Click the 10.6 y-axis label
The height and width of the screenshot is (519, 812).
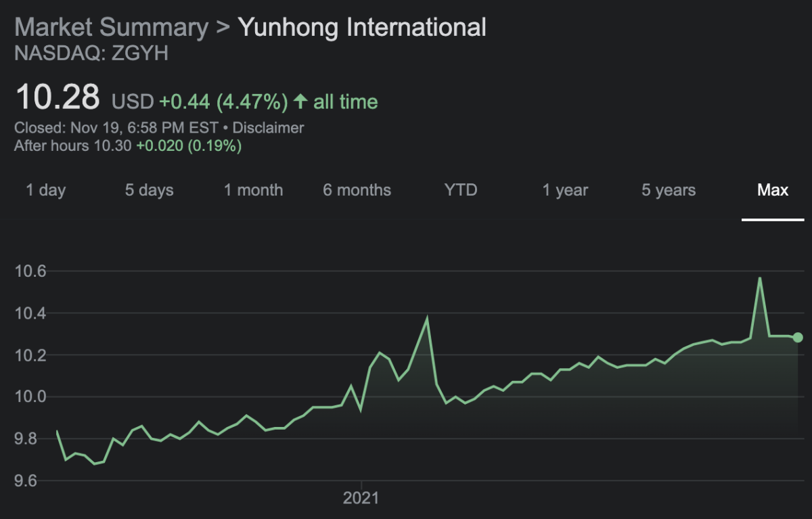30,271
